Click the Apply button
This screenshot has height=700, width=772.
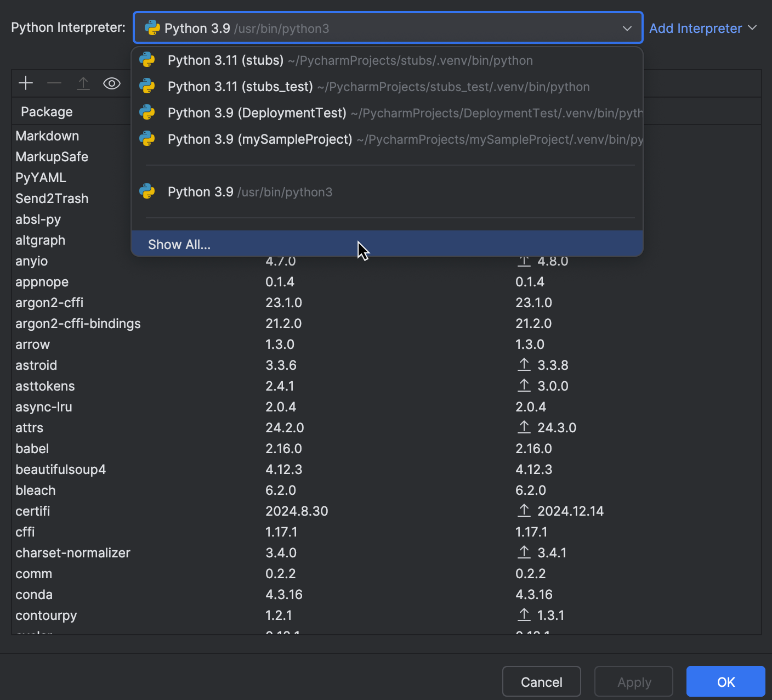pyautogui.click(x=633, y=681)
